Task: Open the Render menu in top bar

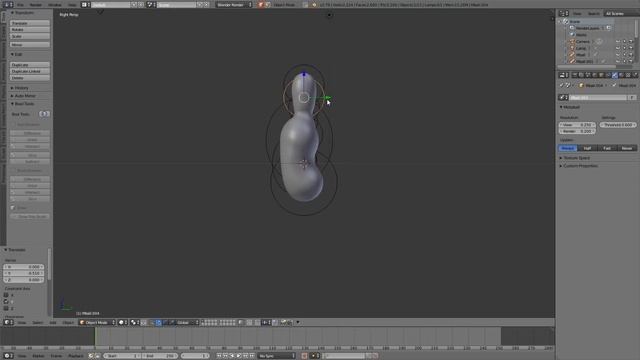Action: 36,5
